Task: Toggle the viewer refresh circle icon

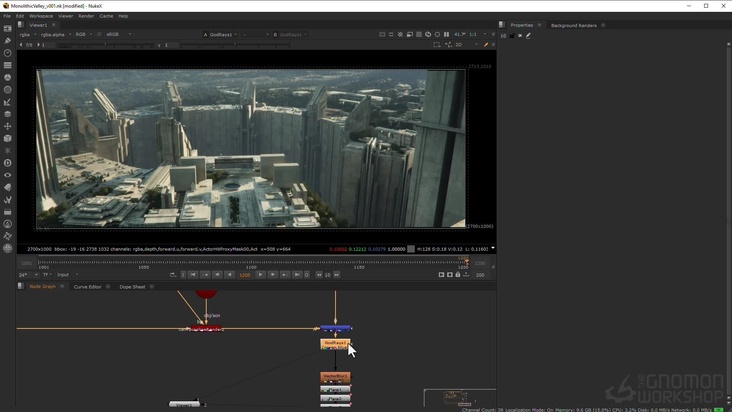Action: pos(437,34)
